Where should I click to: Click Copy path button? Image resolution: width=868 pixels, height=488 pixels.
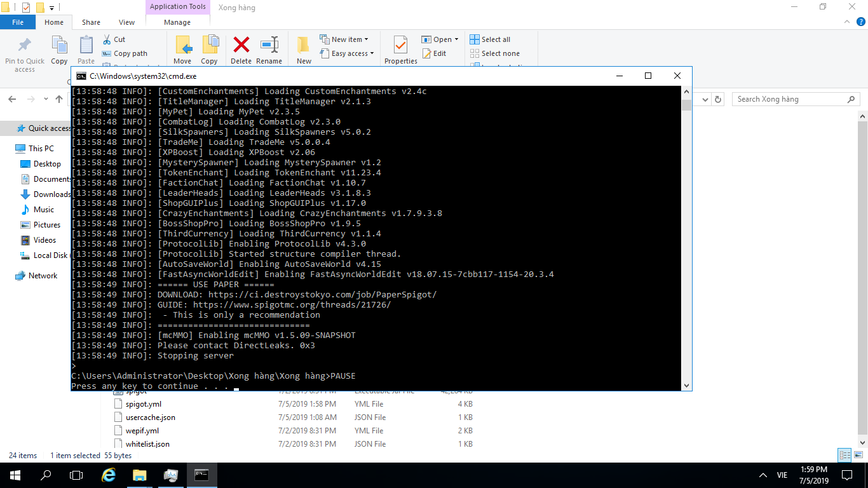(125, 53)
